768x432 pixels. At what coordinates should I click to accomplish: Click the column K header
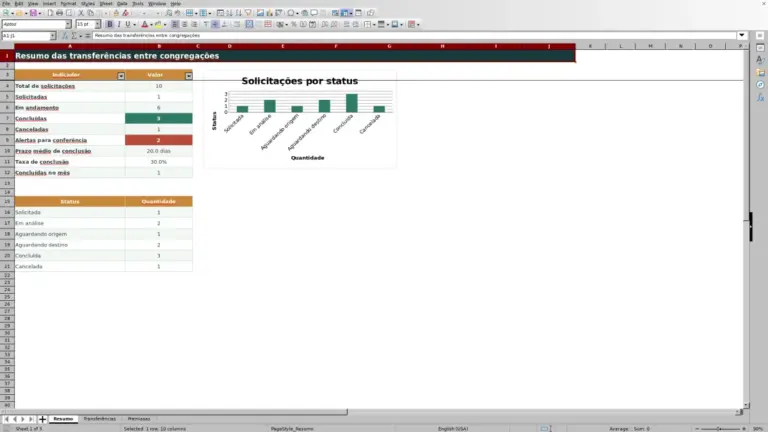point(590,46)
